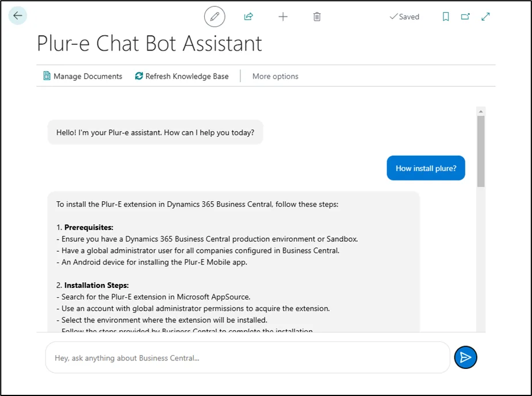The width and height of the screenshot is (532, 396).
Task: Click the Select the environment line
Action: (x=162, y=320)
